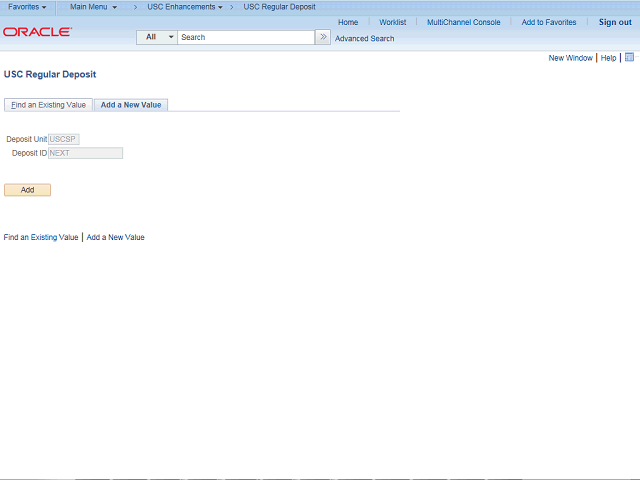Click the Oracle logo
This screenshot has height=480, width=640.
(x=38, y=32)
